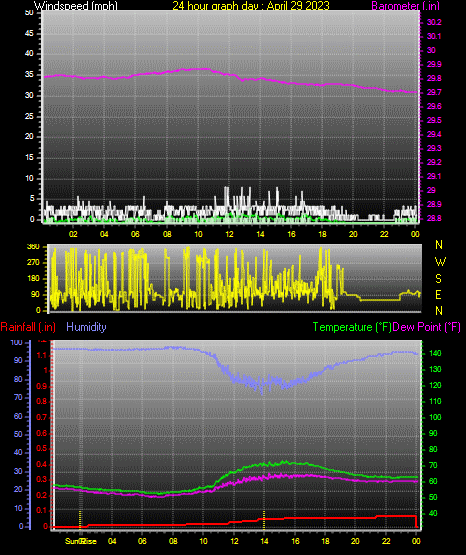The width and height of the screenshot is (466, 555).
Task: Click hour label '02' under the windspeed graph
Action: (x=73, y=234)
